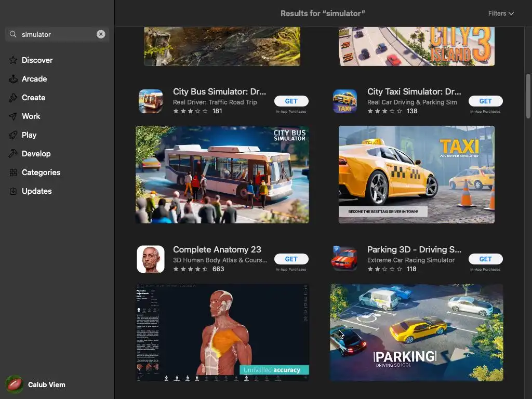The image size is (532, 399).
Task: Click the Play rocket icon
Action: pyautogui.click(x=13, y=135)
